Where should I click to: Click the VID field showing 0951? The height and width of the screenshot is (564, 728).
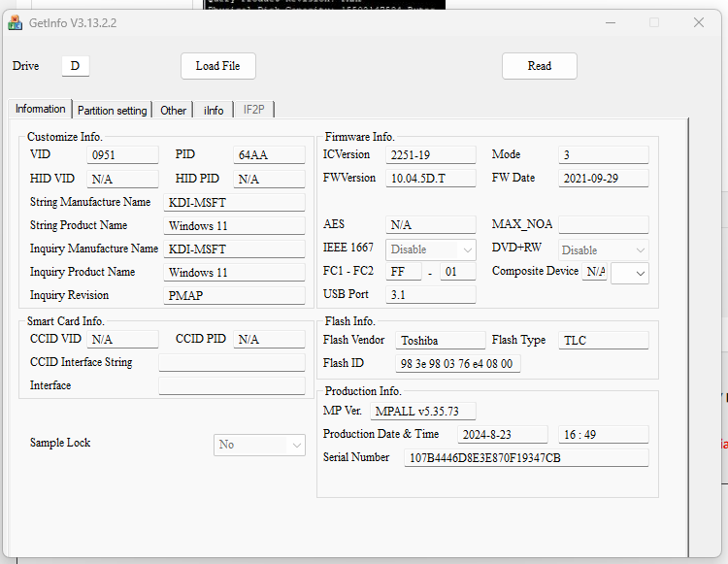point(122,155)
